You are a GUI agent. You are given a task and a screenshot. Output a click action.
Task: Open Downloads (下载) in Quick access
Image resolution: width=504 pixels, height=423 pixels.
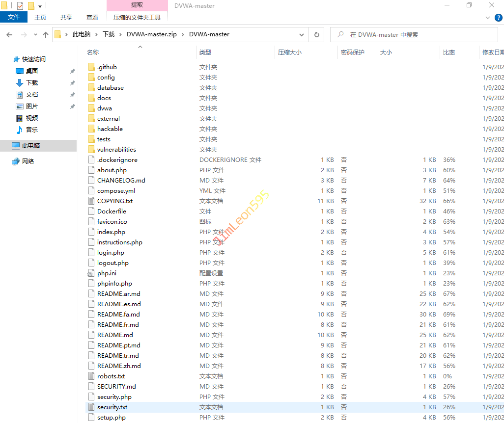(31, 83)
